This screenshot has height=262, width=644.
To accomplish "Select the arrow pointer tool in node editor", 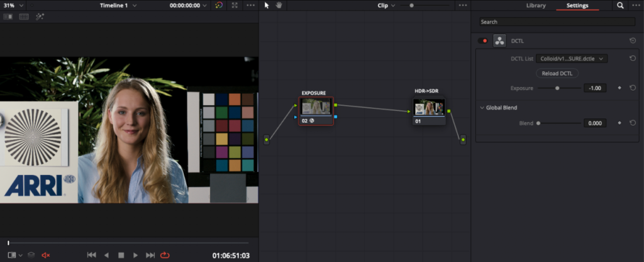I will tap(267, 5).
